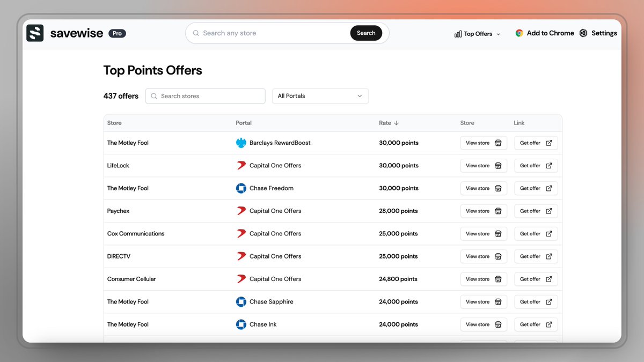Click the Chase Sapphire portal logo
644x362 pixels.
pyautogui.click(x=241, y=301)
